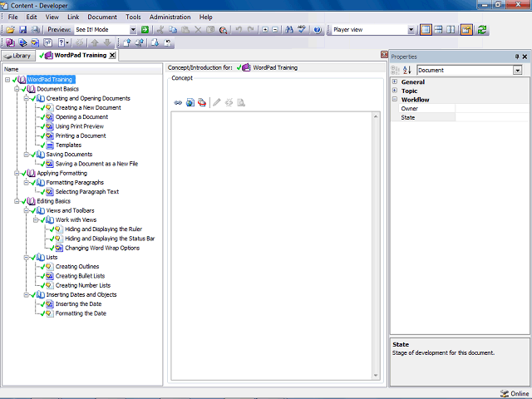
Task: Collapse the WordPad Training root node
Action: pos(7,80)
